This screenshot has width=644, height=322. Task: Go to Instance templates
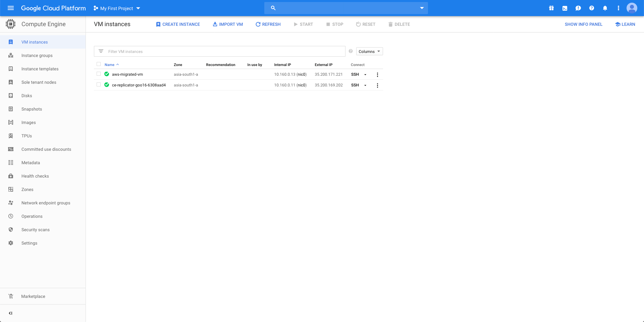point(43,69)
